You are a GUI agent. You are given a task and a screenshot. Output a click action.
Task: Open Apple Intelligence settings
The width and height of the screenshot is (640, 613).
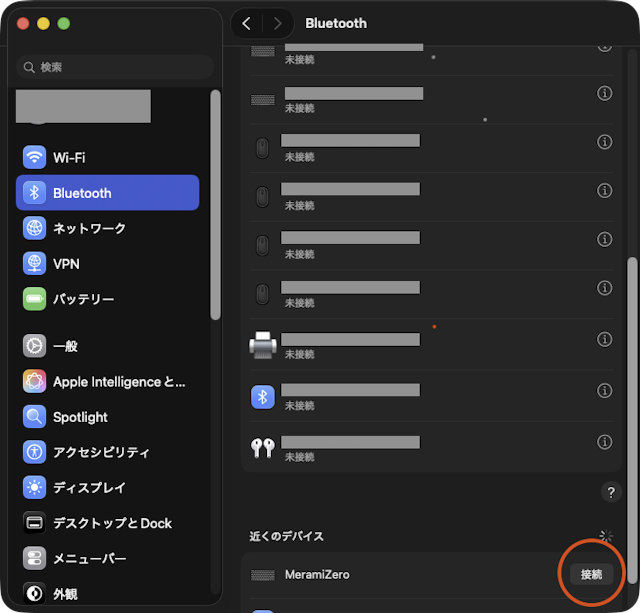pos(107,382)
